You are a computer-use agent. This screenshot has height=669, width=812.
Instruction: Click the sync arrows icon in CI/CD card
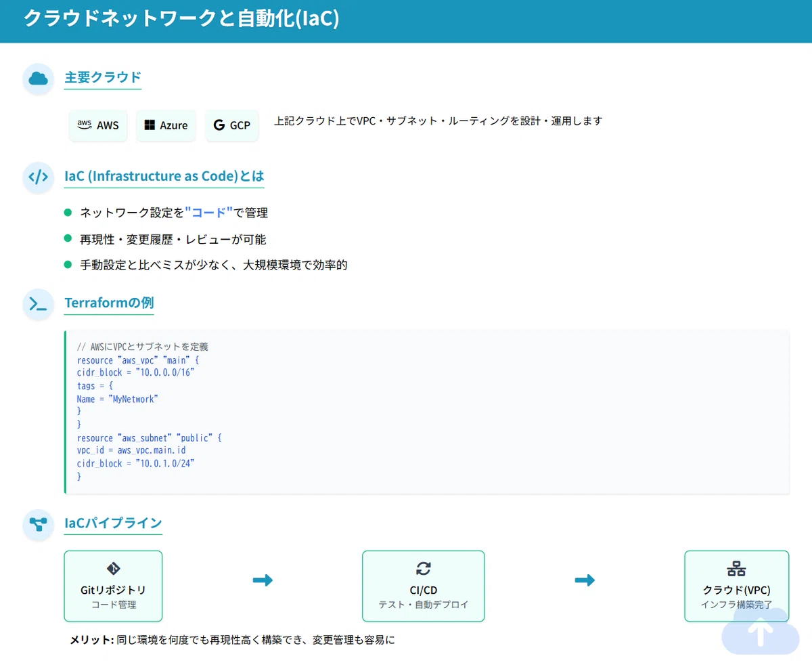coord(424,568)
